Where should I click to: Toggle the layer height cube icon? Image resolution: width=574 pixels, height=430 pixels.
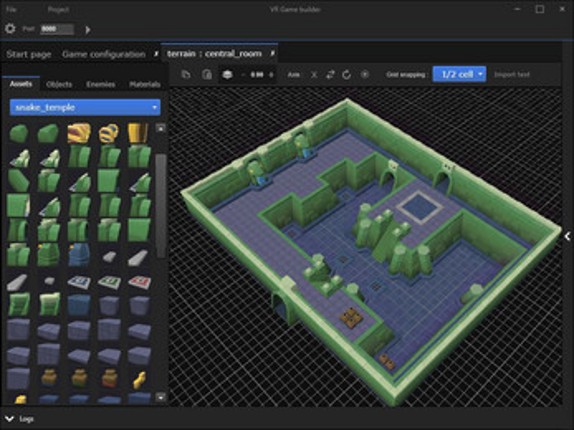point(227,75)
